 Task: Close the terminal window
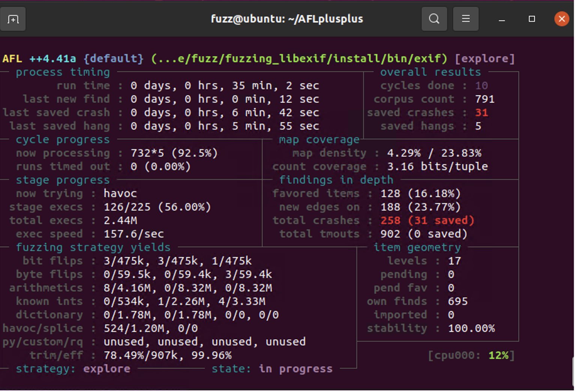tap(562, 19)
